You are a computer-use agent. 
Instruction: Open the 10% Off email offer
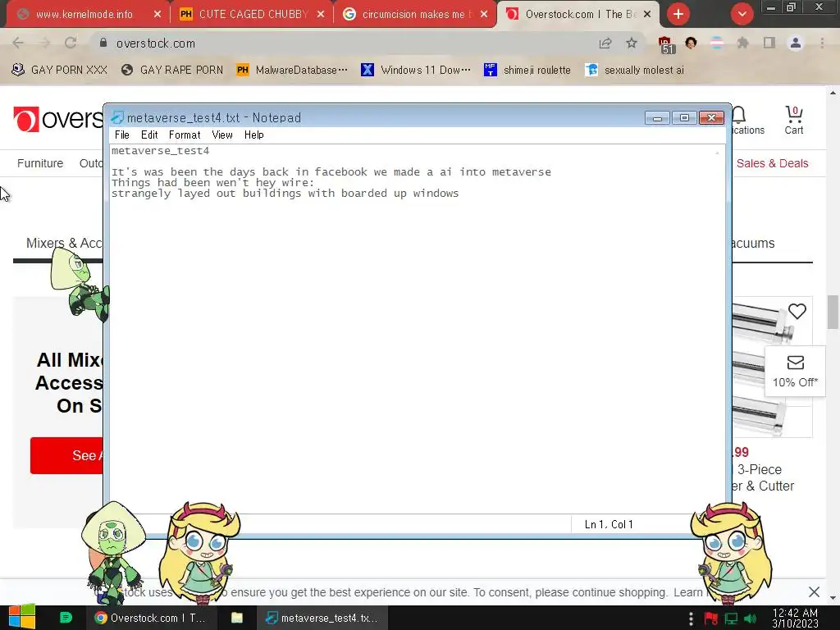pos(795,372)
